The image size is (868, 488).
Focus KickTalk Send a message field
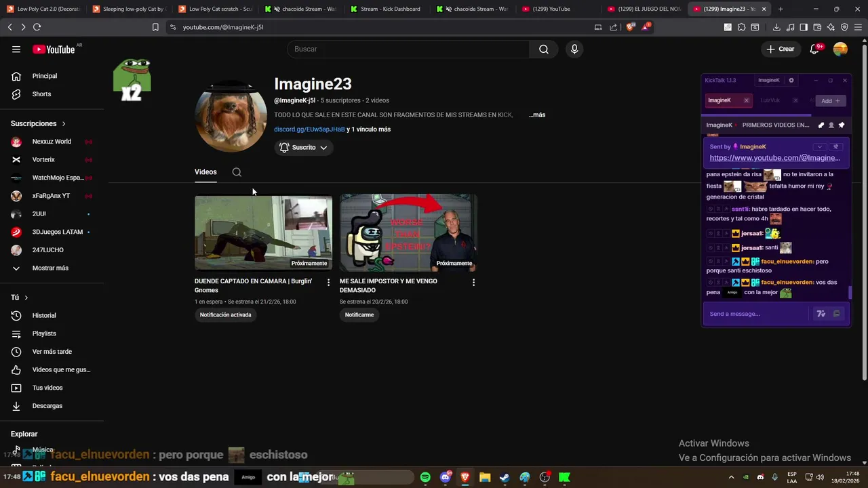coord(756,314)
